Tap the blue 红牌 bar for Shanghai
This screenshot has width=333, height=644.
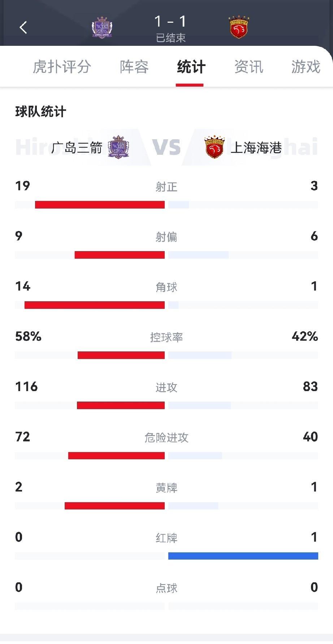243,556
